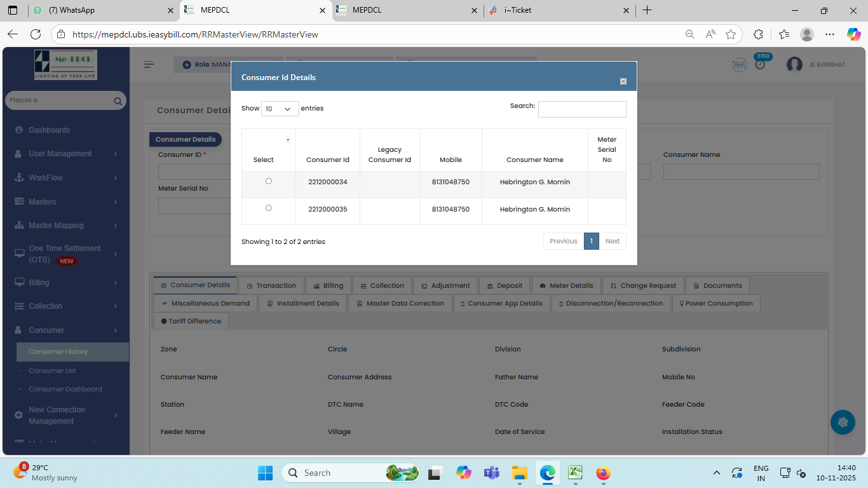Open the clock icon with 2700 badge
The width and height of the screenshot is (868, 488).
pyautogui.click(x=760, y=64)
